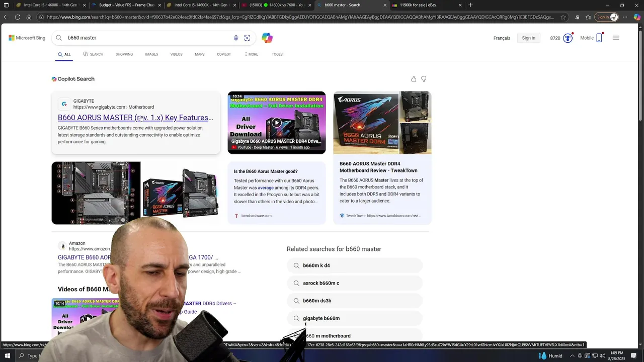The image size is (644, 362).
Task: Open browser settings three-dot menu
Action: (625, 17)
